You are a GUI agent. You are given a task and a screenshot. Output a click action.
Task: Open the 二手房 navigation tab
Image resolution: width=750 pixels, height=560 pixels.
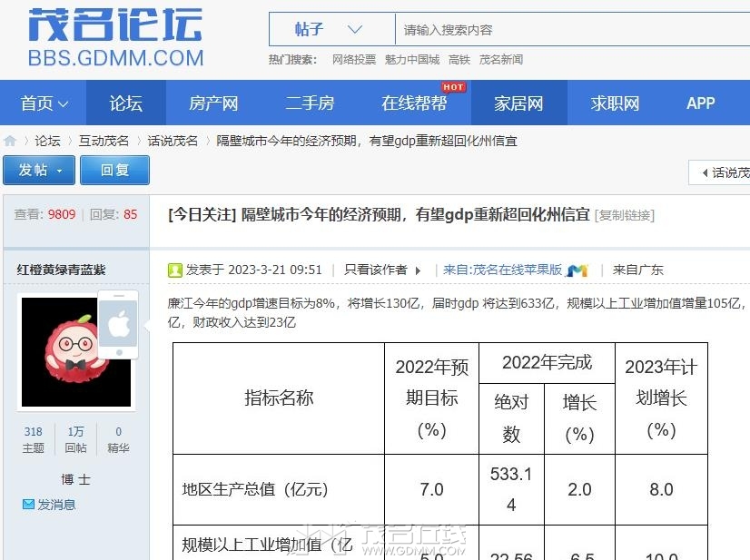pyautogui.click(x=310, y=103)
